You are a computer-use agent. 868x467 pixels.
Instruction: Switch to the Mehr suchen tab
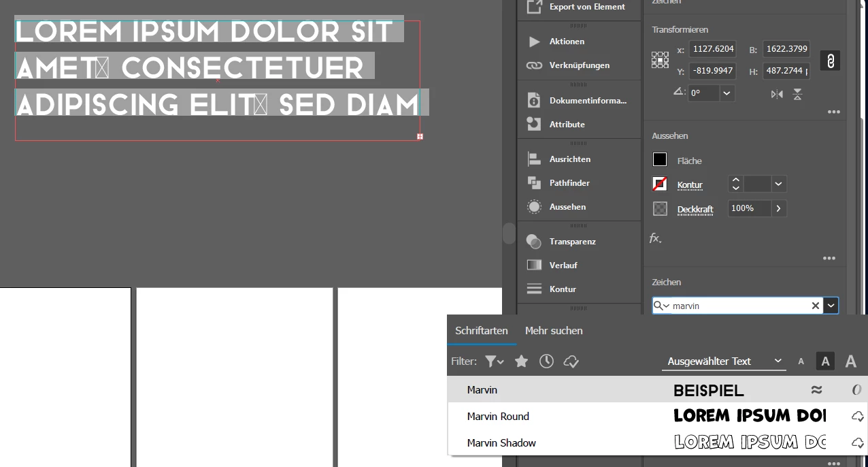(x=554, y=331)
